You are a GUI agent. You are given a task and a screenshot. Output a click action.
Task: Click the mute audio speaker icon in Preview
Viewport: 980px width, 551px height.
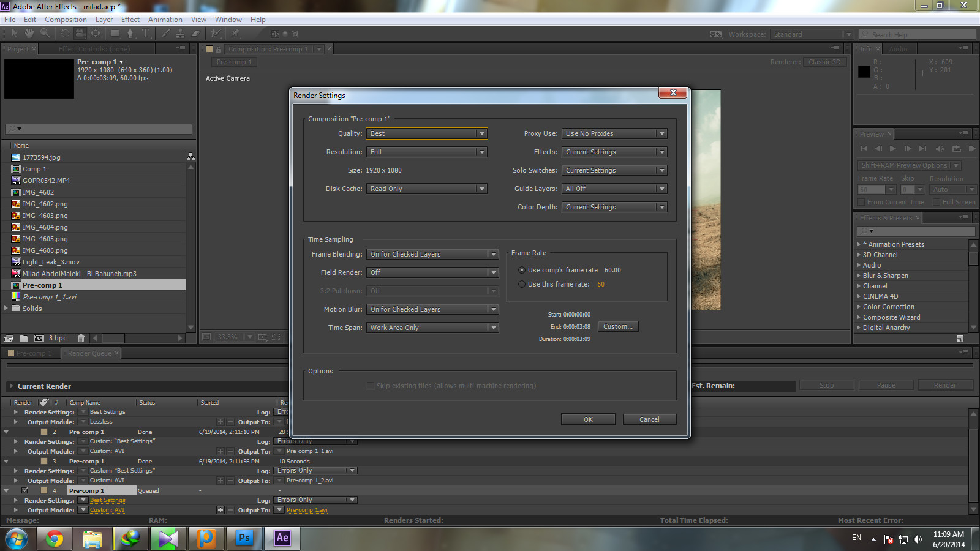point(940,148)
